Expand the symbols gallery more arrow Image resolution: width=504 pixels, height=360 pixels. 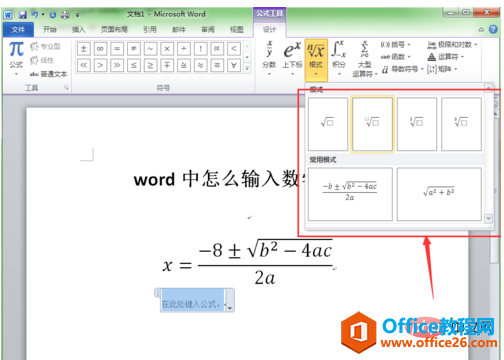pos(247,68)
